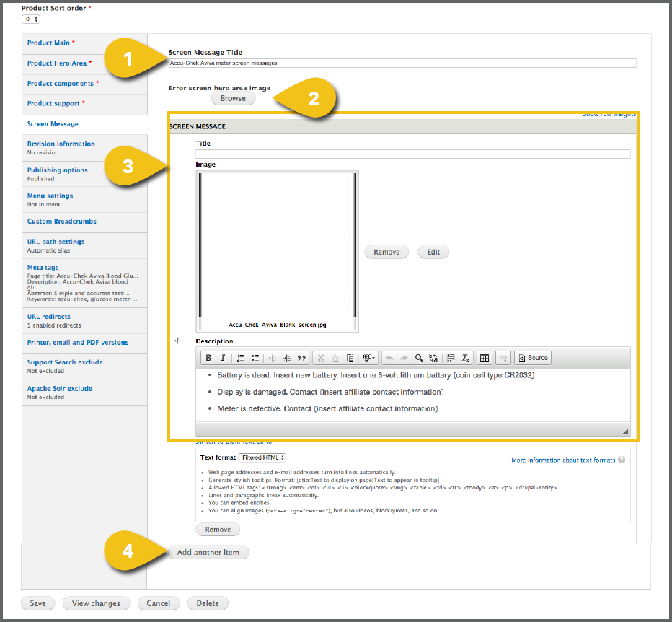Switch to Product support tab
672x622 pixels.
point(84,104)
